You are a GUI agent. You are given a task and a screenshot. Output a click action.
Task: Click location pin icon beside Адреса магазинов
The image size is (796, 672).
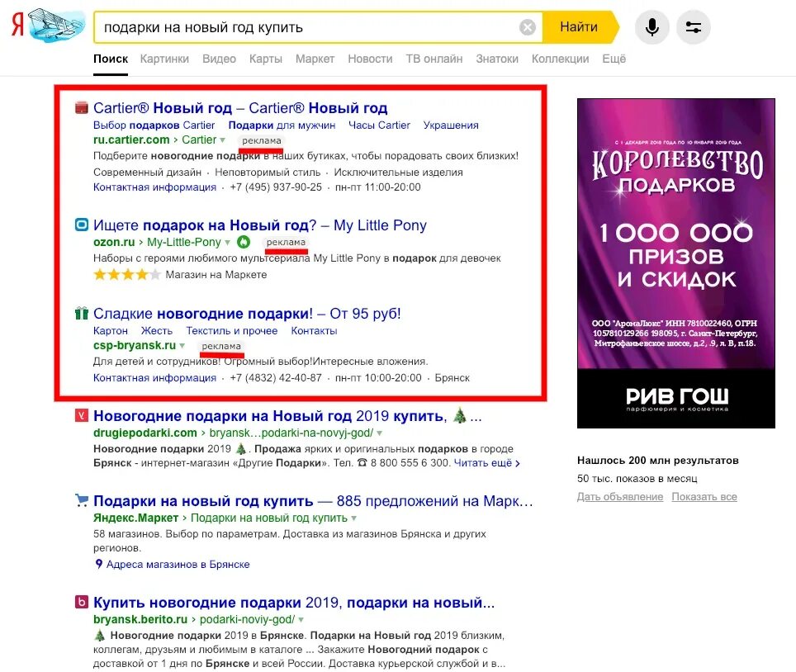98,564
